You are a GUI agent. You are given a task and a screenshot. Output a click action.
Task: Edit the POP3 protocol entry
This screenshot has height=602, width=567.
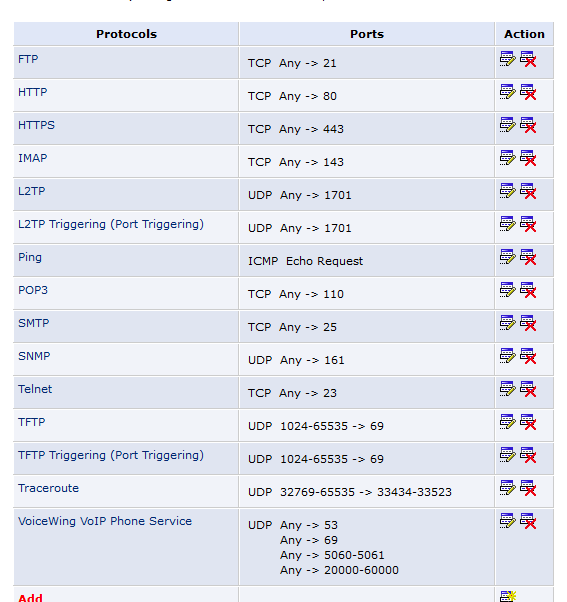tap(507, 290)
